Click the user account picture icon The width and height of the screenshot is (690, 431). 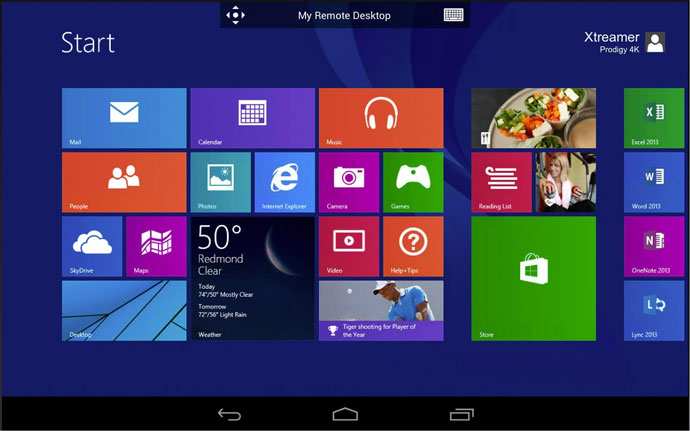pos(655,42)
